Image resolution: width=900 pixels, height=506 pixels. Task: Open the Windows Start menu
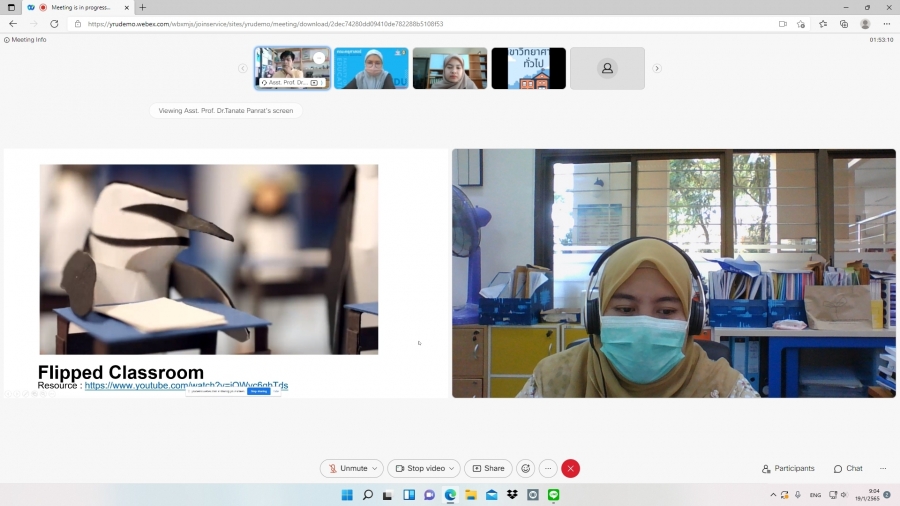[346, 495]
